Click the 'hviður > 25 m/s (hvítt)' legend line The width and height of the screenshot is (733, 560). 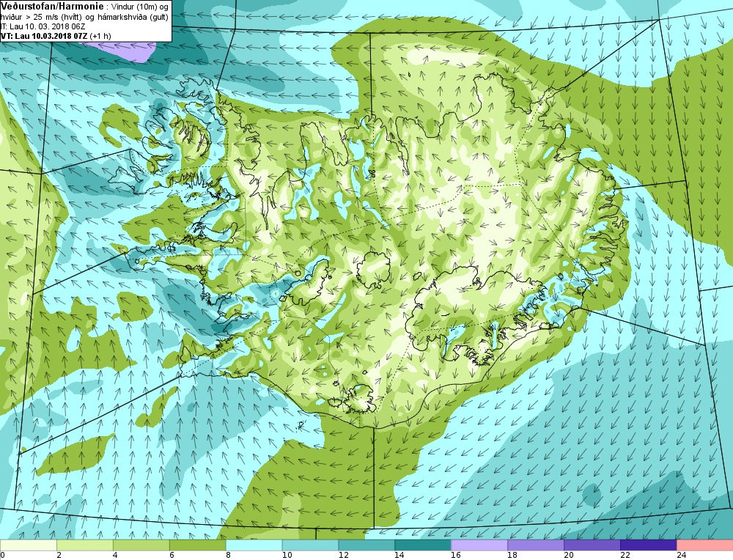click(x=42, y=18)
